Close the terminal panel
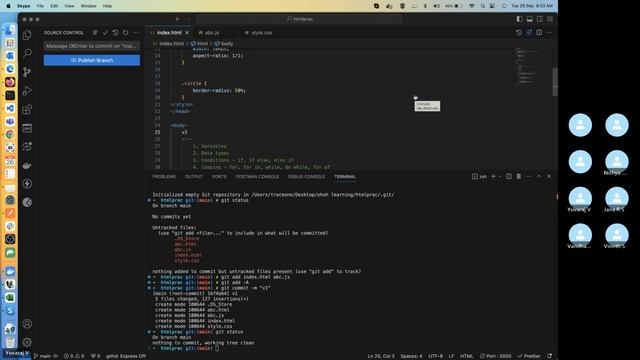Viewport: 640px width, 360px height. (x=549, y=176)
